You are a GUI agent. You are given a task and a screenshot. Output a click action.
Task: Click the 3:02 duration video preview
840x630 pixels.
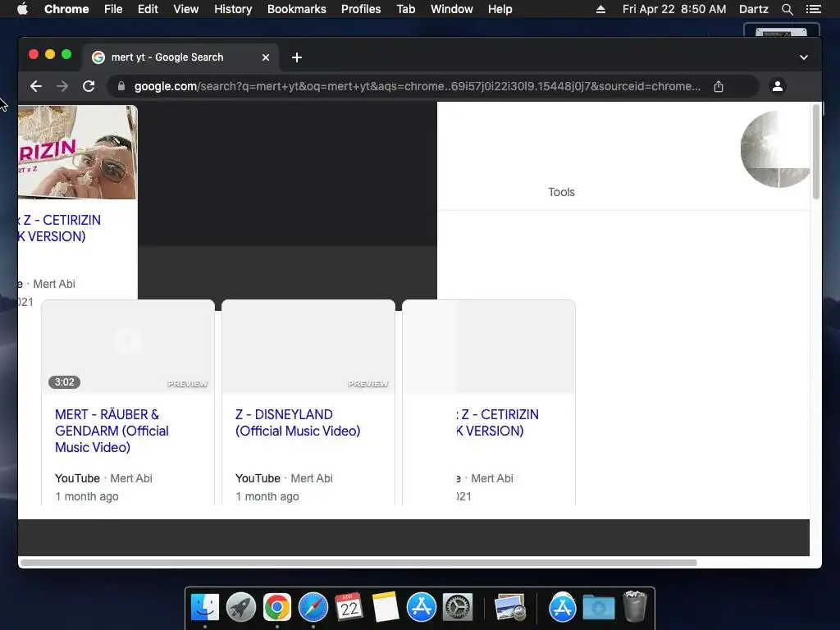(128, 347)
